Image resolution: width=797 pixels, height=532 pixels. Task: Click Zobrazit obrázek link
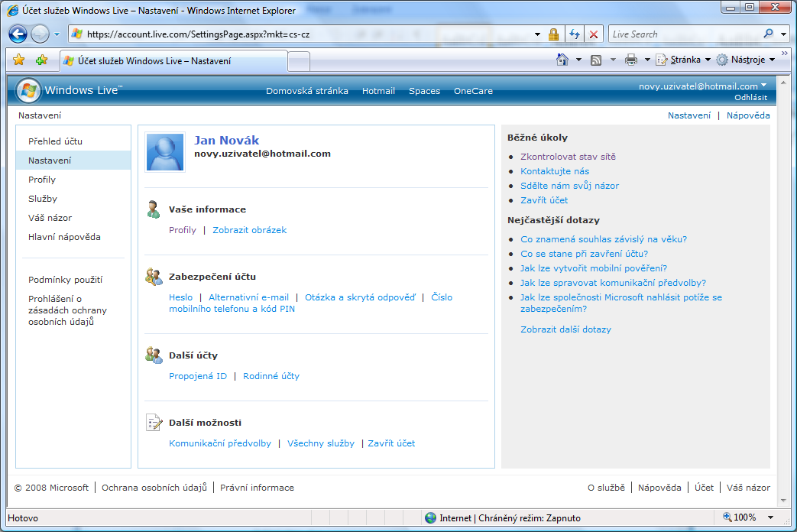pyautogui.click(x=250, y=230)
